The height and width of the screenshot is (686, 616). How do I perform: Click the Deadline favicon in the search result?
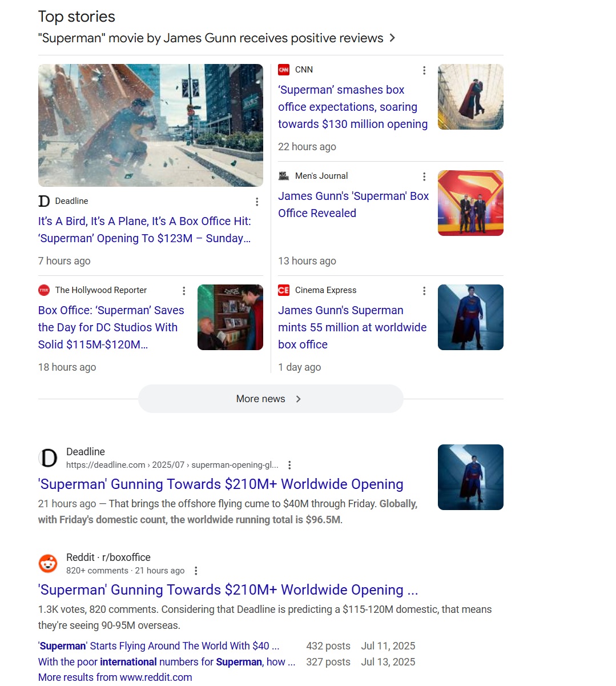tap(49, 458)
